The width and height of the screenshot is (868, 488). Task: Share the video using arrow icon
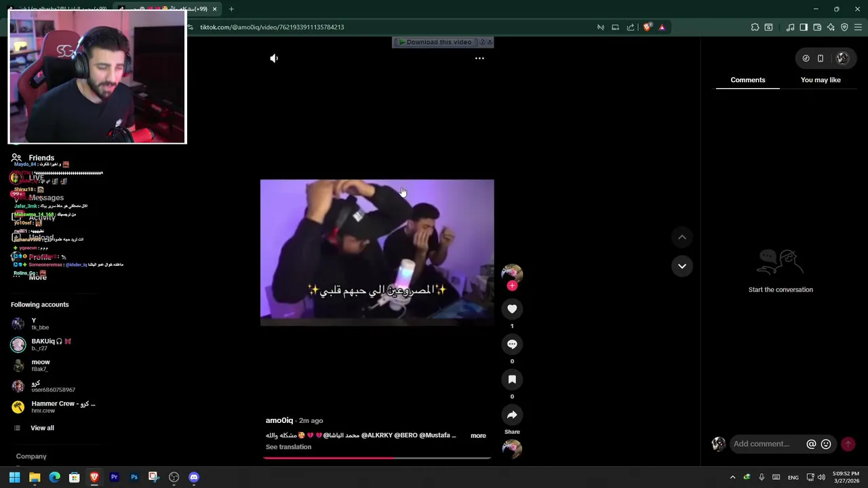pos(512,415)
